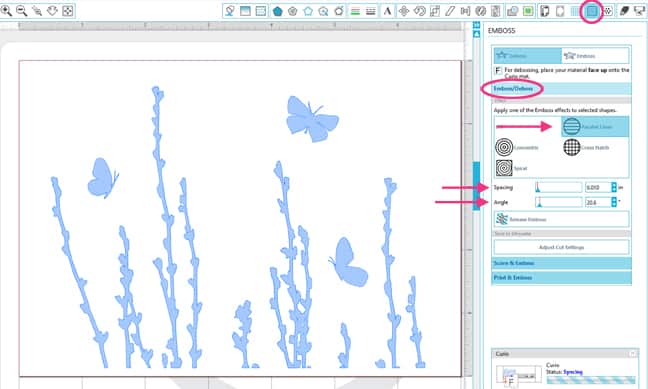The height and width of the screenshot is (389, 648).
Task: Click the Spacing slider track
Action: tap(558, 188)
